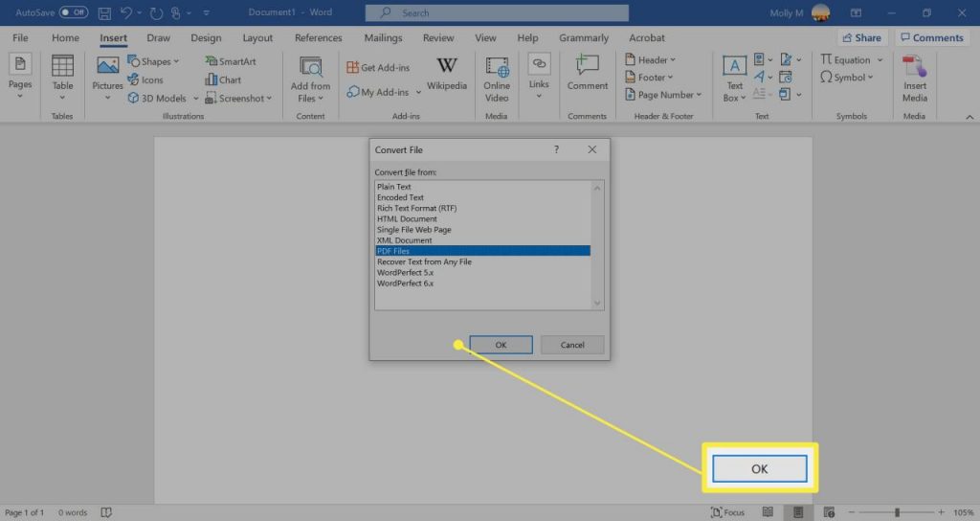Click the Save icon in title bar
Screen dimensions: 980x521
point(105,12)
